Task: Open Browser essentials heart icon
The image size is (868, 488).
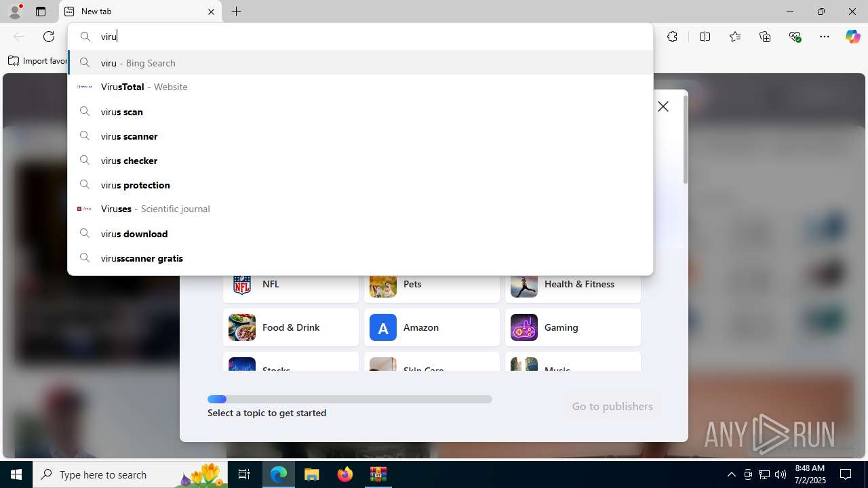Action: (795, 37)
